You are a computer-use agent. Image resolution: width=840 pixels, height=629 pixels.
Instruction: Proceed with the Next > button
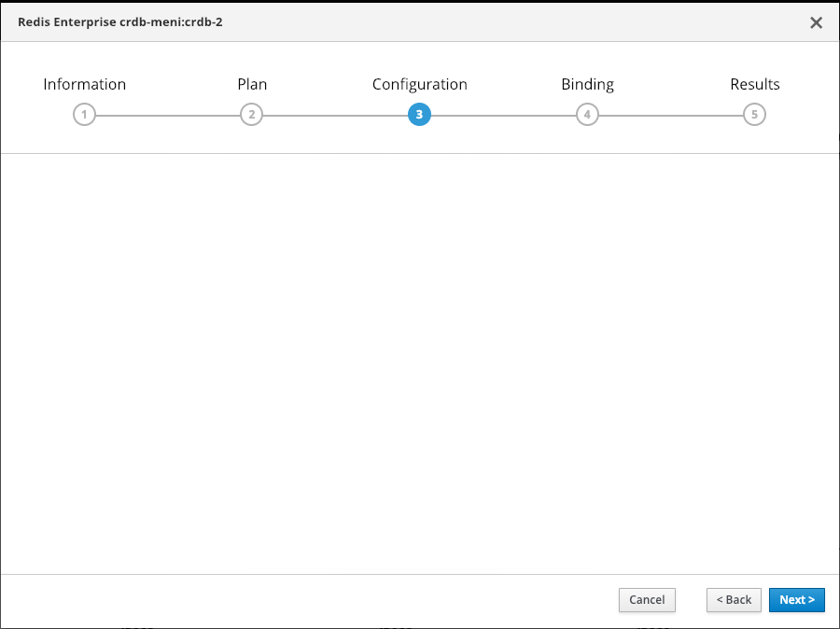tap(796, 600)
